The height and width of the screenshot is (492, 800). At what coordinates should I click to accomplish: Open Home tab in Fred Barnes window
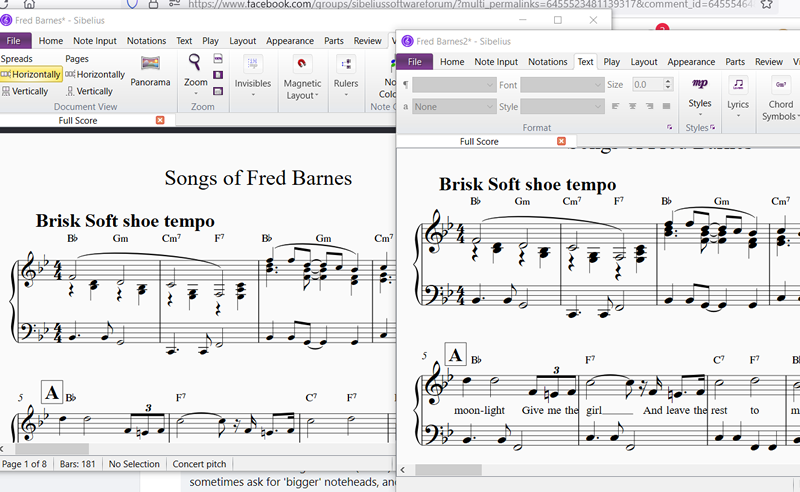click(x=51, y=41)
